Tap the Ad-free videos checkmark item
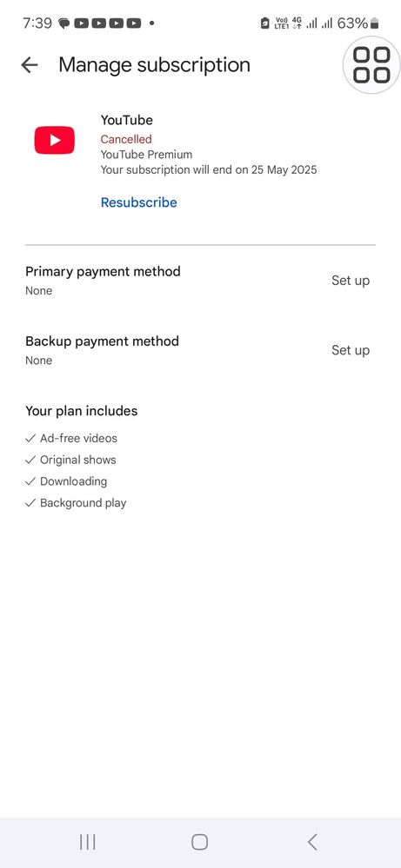The image size is (401, 868). click(71, 439)
